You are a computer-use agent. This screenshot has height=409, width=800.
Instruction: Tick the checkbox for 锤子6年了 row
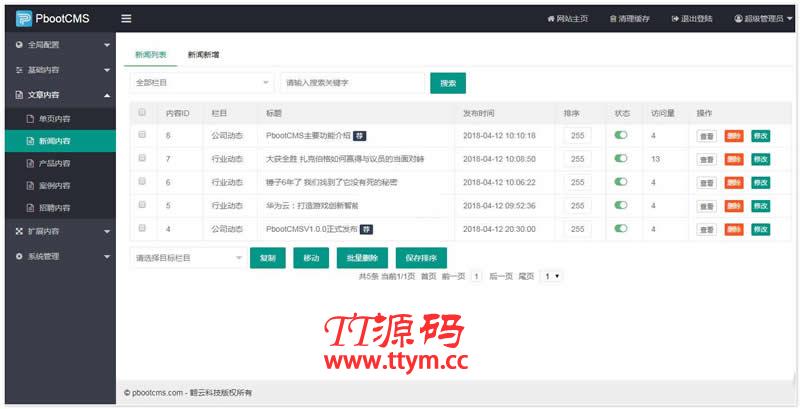[142, 181]
